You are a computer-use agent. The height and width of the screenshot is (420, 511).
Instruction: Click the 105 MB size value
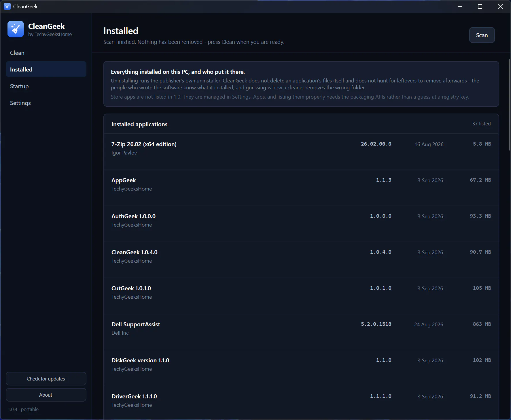pos(482,288)
